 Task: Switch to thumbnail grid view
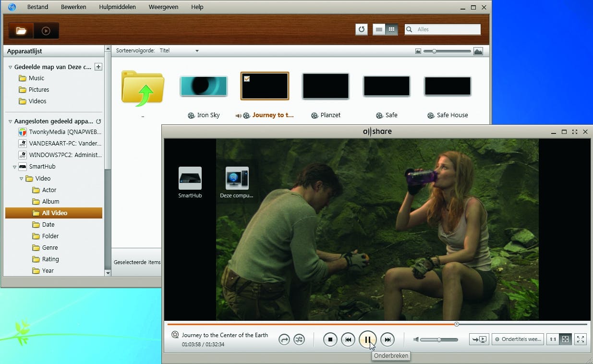pos(391,29)
